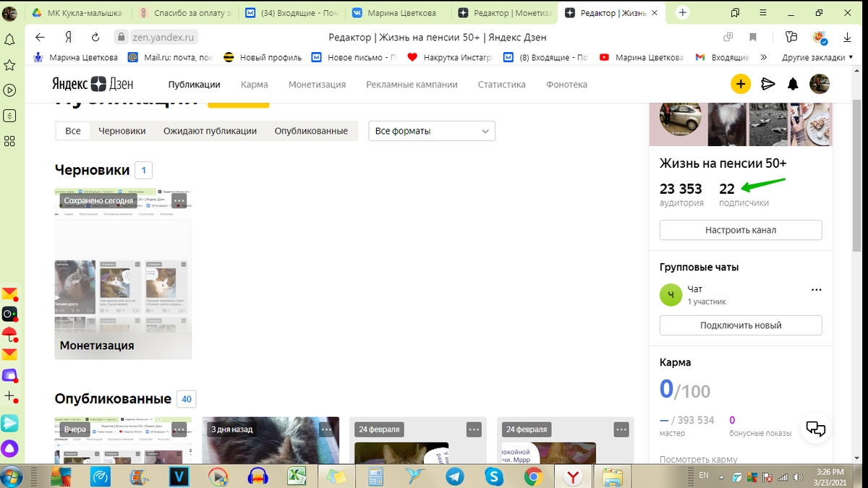868x488 pixels.
Task: Open Telegram from the taskbar
Action: [x=454, y=476]
